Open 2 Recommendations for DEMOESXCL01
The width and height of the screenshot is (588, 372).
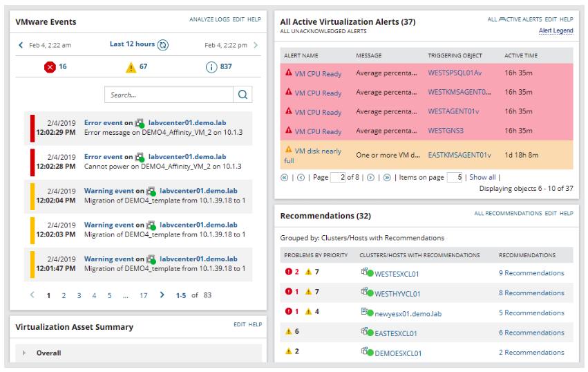pos(531,353)
